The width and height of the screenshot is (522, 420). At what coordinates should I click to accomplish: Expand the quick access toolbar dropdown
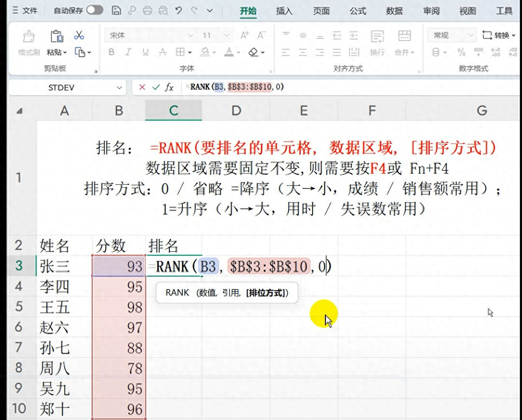click(210, 10)
